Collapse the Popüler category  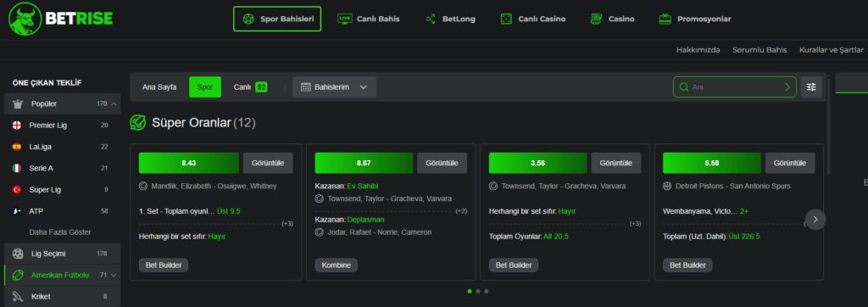click(x=62, y=103)
